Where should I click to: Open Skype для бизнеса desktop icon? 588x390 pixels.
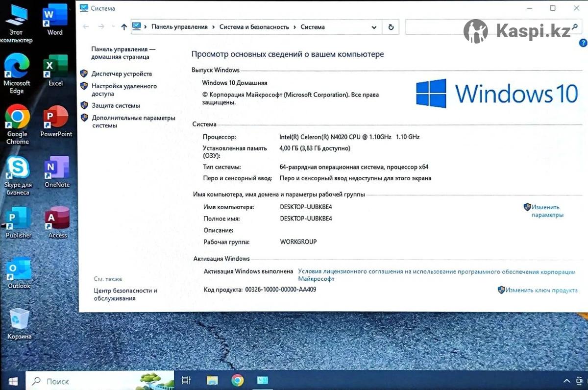(x=18, y=176)
